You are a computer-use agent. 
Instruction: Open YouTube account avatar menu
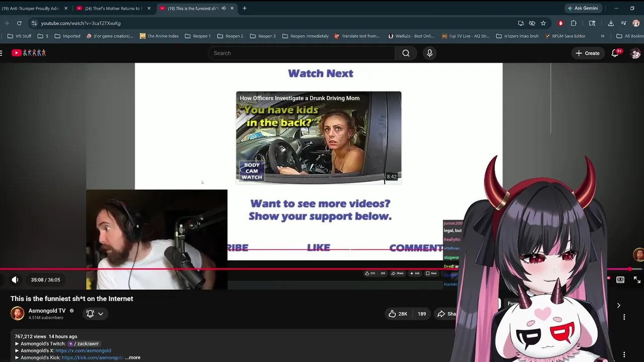[x=635, y=53]
